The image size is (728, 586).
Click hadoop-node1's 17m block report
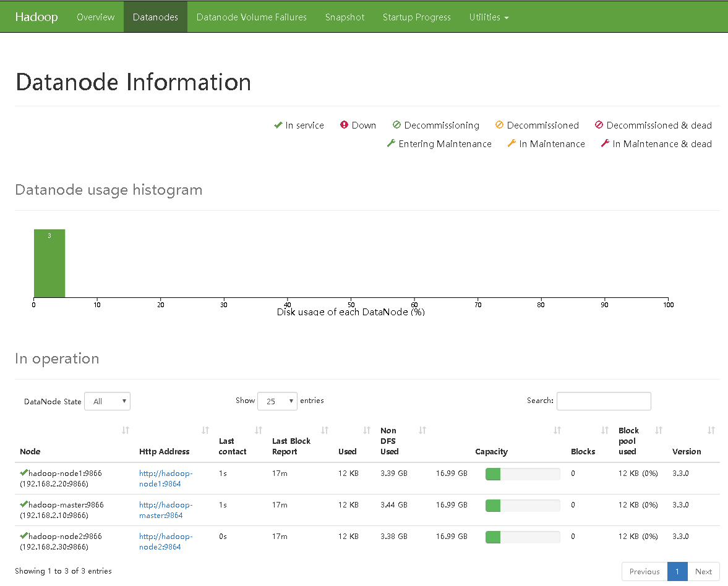click(280, 473)
